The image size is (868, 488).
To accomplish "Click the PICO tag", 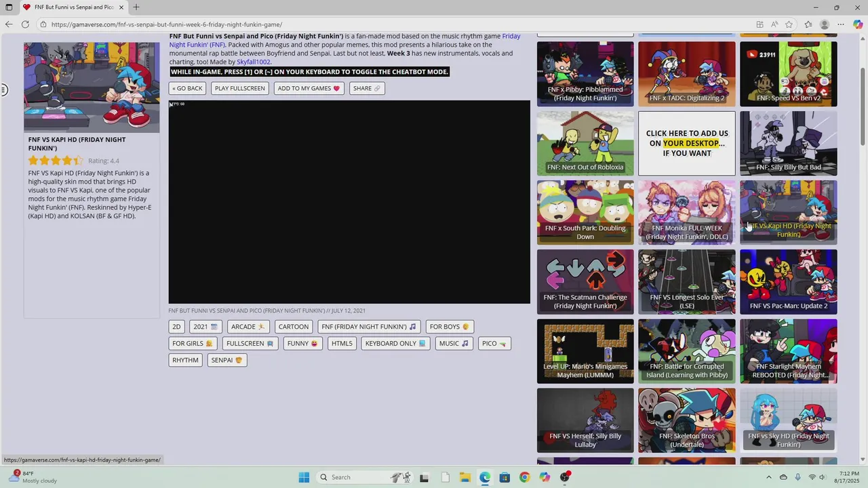I will pyautogui.click(x=494, y=344).
